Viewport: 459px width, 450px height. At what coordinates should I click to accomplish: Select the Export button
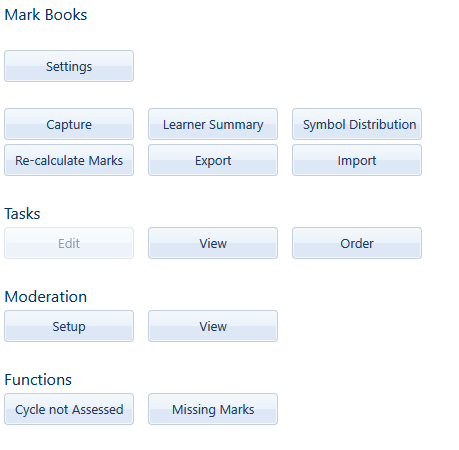click(x=213, y=160)
